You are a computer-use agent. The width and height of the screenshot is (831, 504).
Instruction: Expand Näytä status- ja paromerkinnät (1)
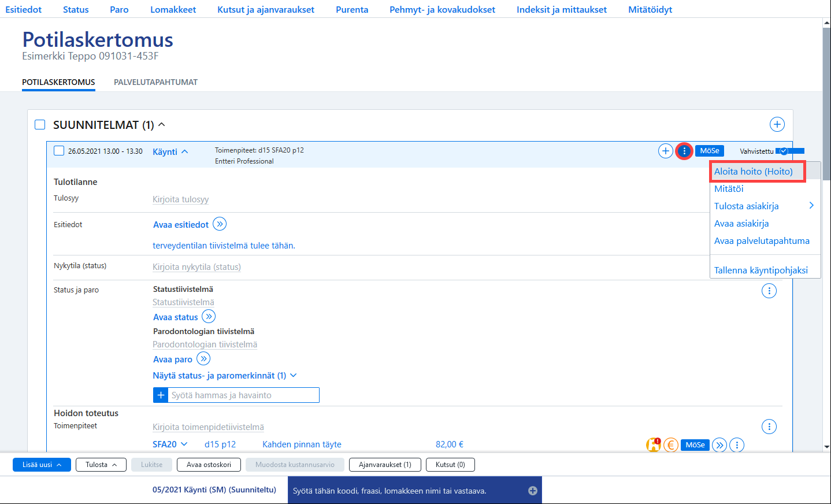click(x=225, y=375)
